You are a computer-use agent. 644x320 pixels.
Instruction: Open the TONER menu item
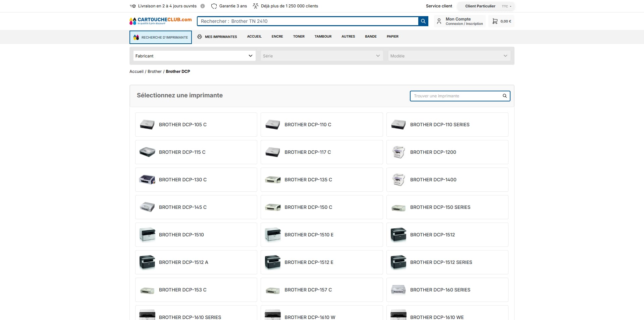click(x=299, y=37)
